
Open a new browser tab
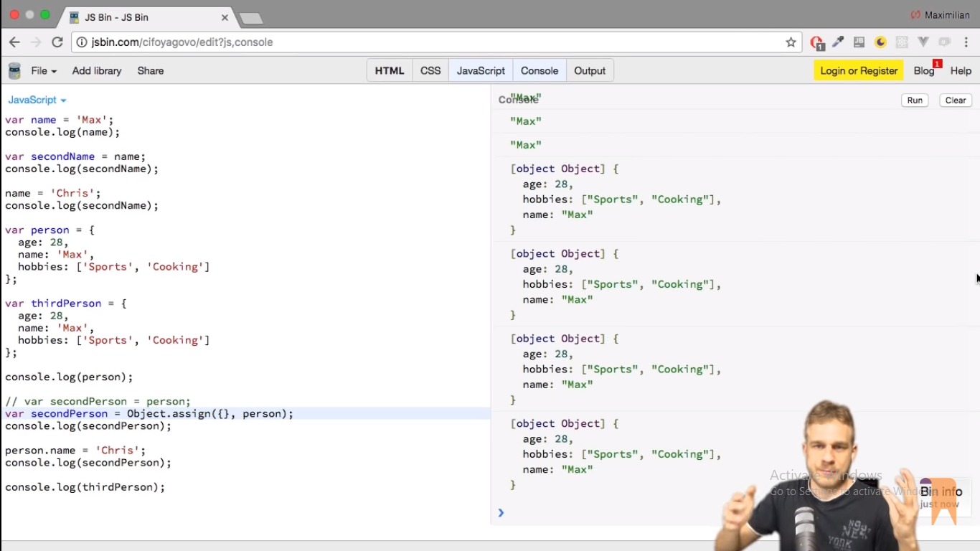(250, 18)
